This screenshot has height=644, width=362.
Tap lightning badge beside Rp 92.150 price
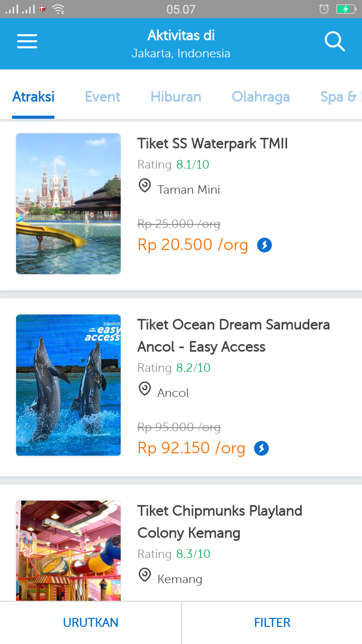click(x=261, y=448)
